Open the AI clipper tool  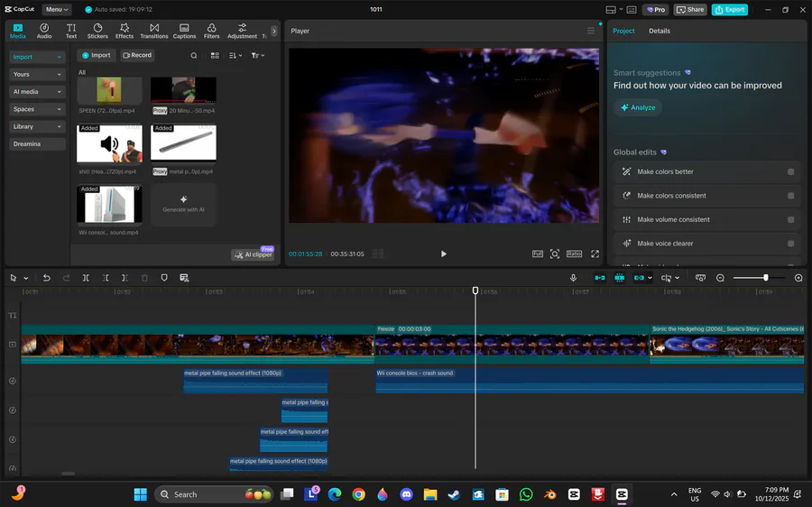point(253,254)
